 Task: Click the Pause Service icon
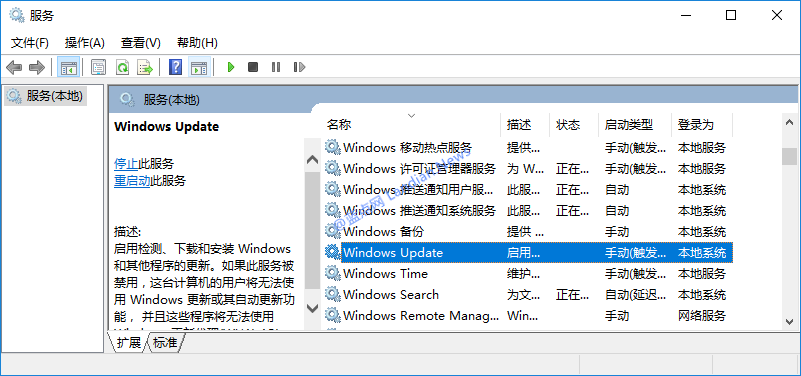point(276,67)
